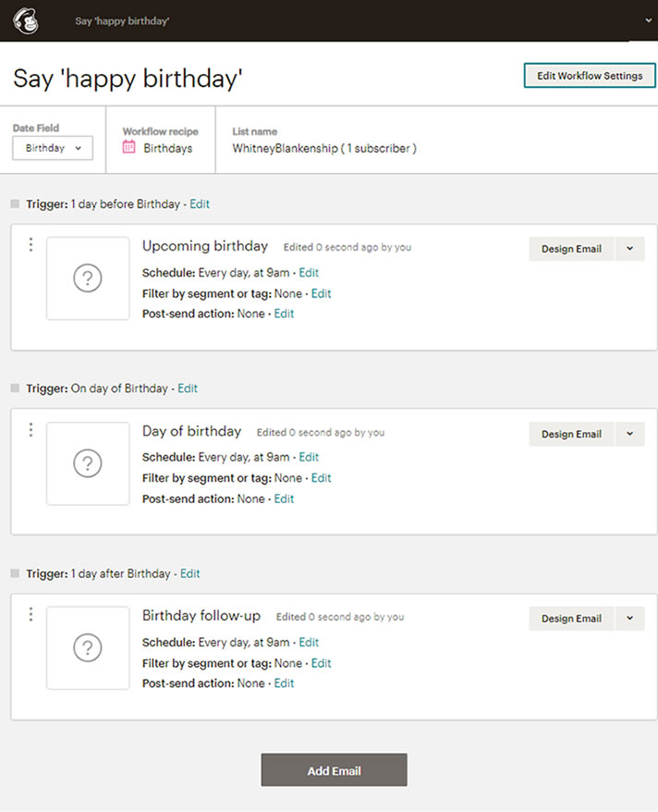Viewport: 658px width, 812px height.
Task: Expand the arrow next to Birthday follow-up Design Email
Action: (629, 619)
